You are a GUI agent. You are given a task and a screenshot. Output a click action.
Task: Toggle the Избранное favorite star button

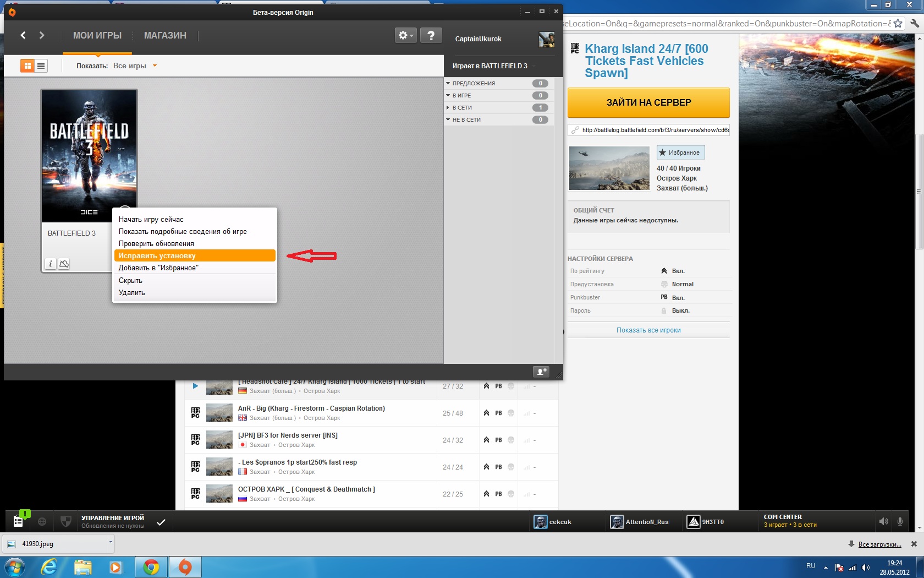(680, 152)
